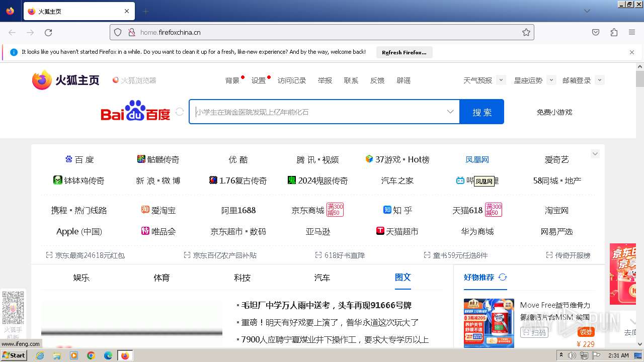Launch Internet Explorer from the taskbar
The image size is (644, 362).
40,355
